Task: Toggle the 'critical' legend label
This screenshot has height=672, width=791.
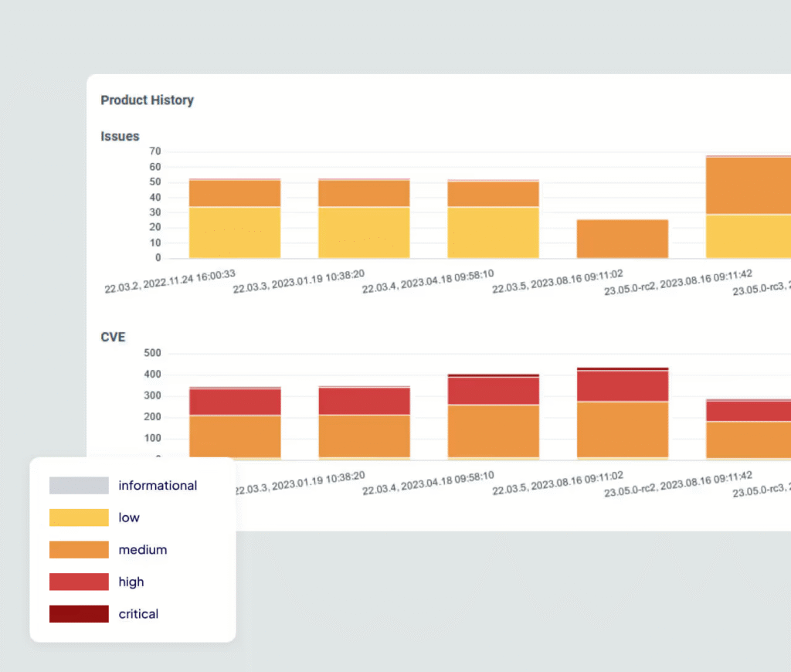Action: (138, 614)
